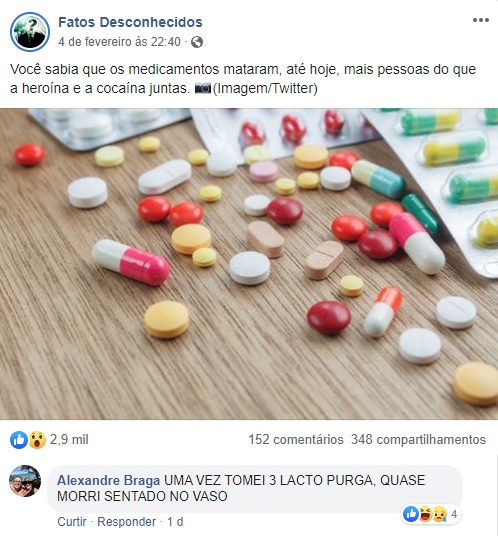The height and width of the screenshot is (536, 498).
Task: Click the Fatos Desconhecidos profile picture
Action: [x=30, y=32]
